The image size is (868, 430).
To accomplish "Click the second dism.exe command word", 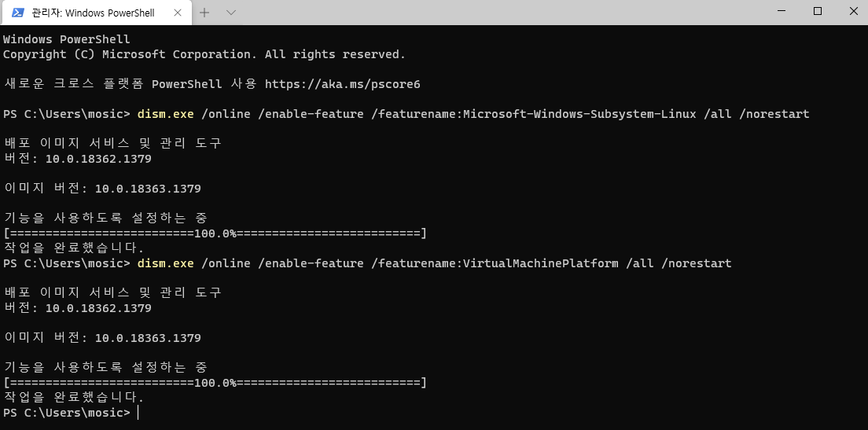I will 166,263.
